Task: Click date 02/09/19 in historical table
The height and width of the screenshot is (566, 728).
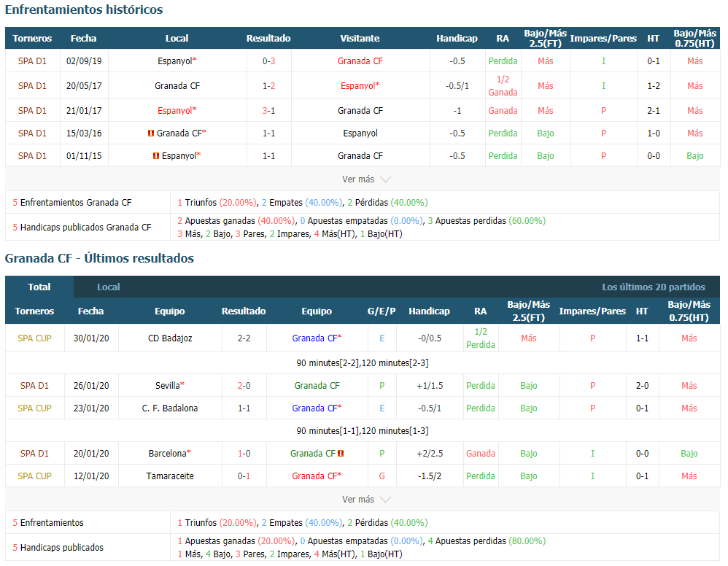Action: (84, 61)
